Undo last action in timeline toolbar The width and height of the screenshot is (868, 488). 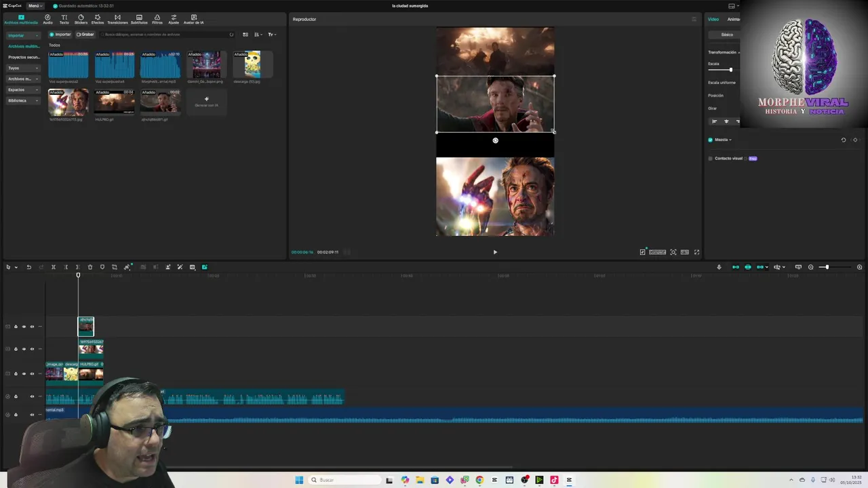tap(28, 267)
